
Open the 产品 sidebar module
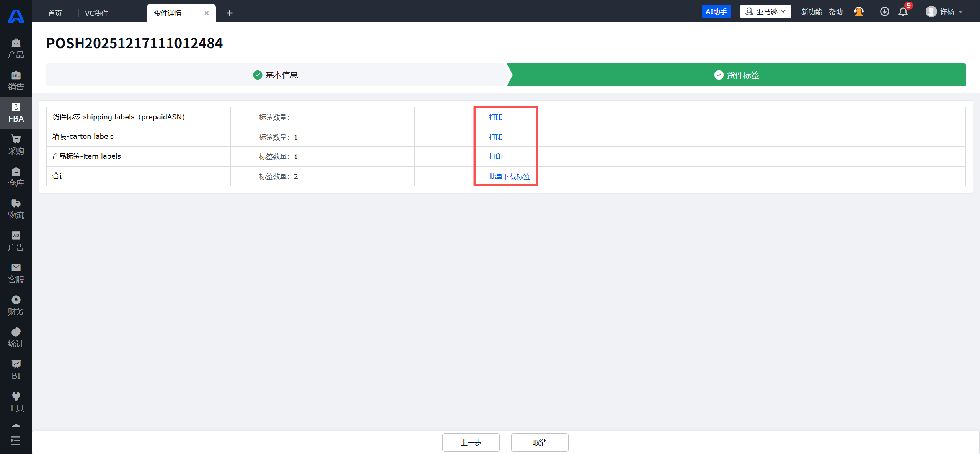click(x=16, y=49)
